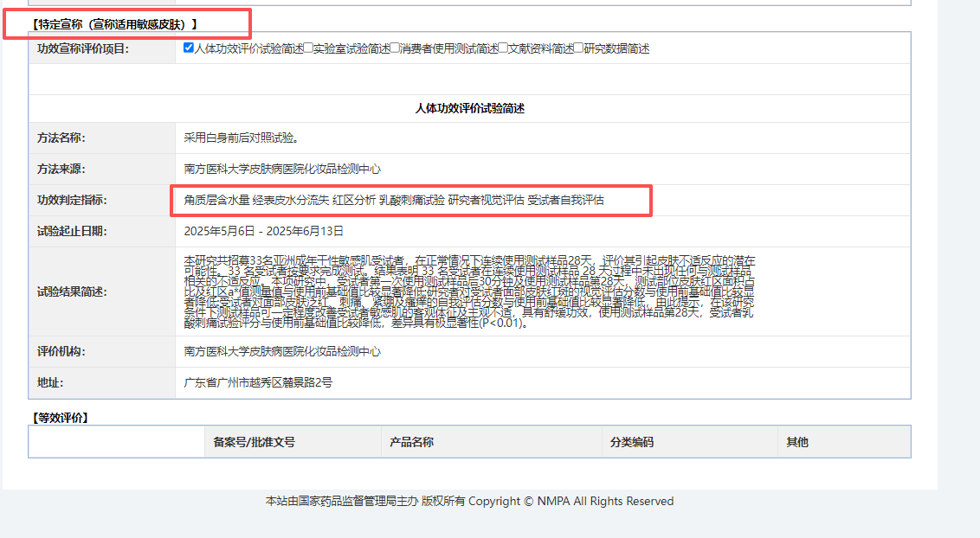
Task: Click the 方法来源 institution name value
Action: point(282,169)
